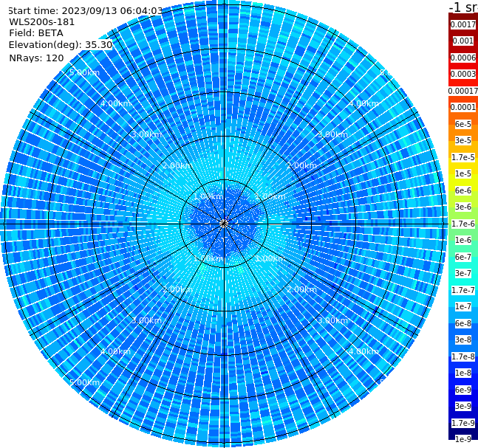Click the plot center where rays converge
This screenshot has height=448, width=478.
(x=224, y=224)
